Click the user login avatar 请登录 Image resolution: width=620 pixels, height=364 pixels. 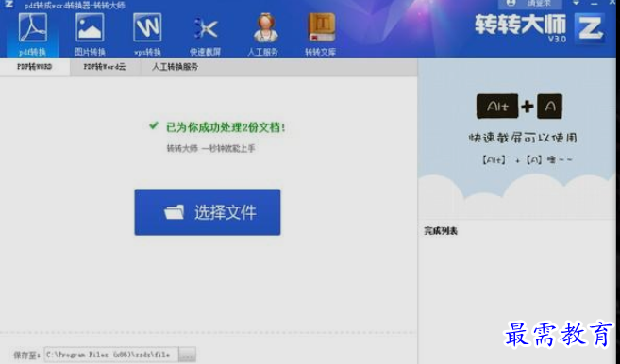tap(529, 4)
